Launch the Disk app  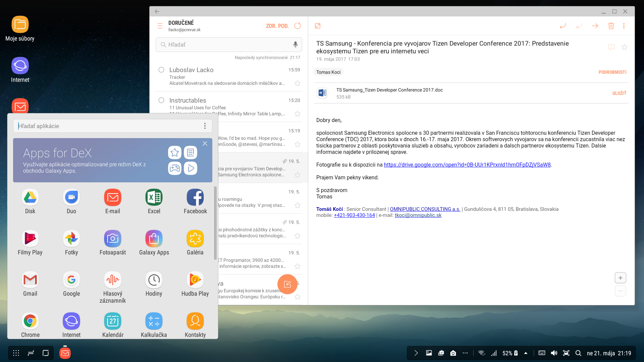pyautogui.click(x=30, y=201)
